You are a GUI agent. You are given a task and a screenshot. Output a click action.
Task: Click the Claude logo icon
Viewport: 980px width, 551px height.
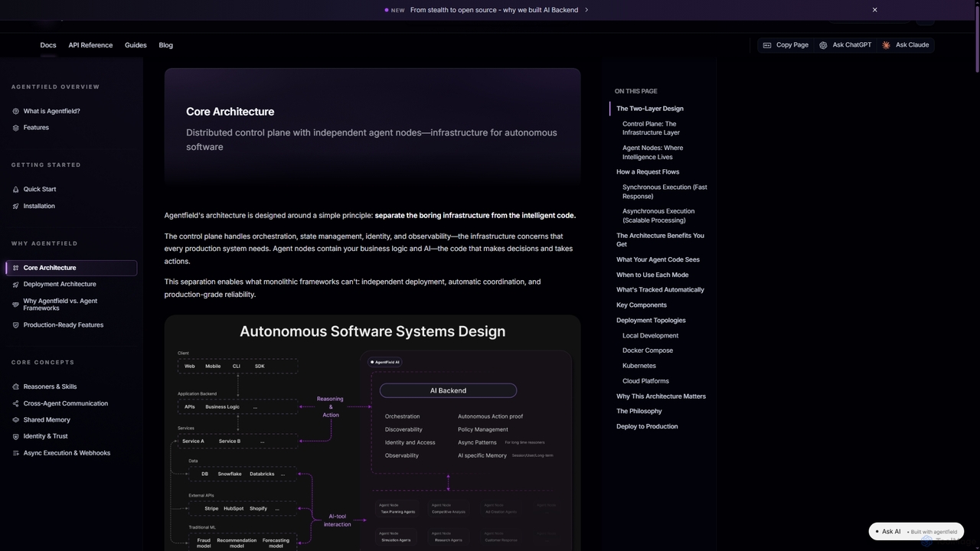pos(886,45)
